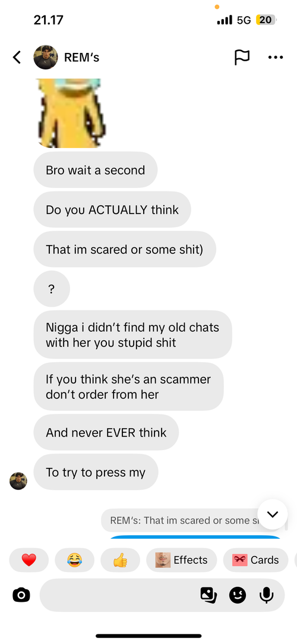Open the photo gallery icon in input bar

(208, 595)
